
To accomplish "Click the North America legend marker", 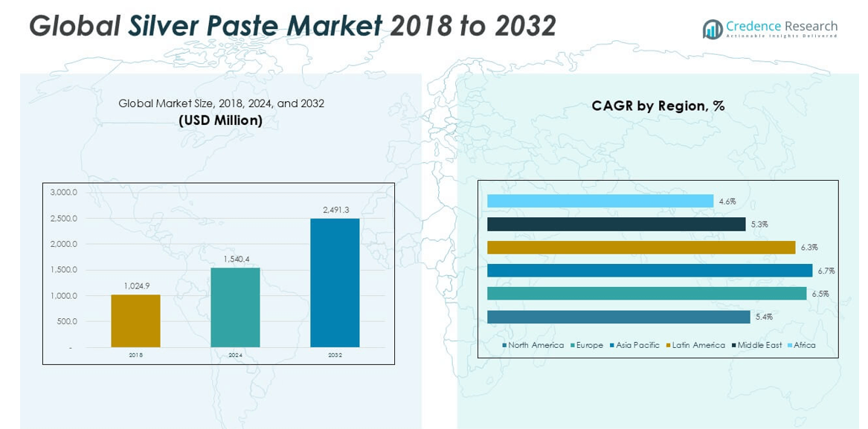I will coord(504,345).
